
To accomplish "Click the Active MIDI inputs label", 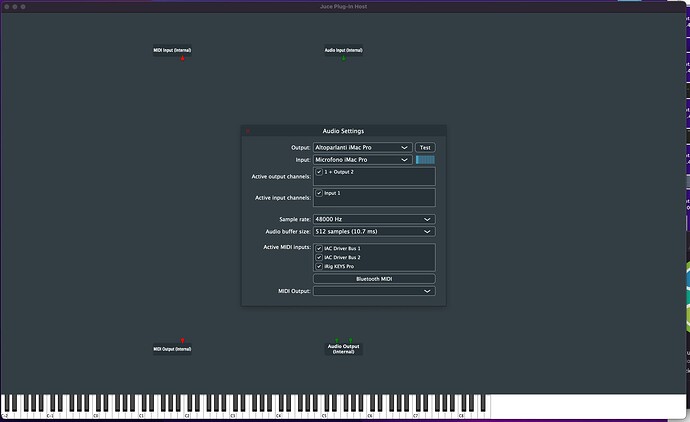I will click(x=287, y=247).
